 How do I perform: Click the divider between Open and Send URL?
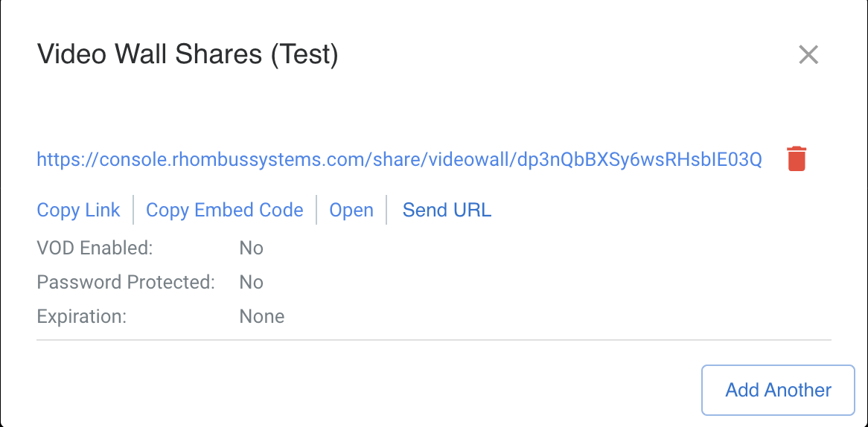386,210
